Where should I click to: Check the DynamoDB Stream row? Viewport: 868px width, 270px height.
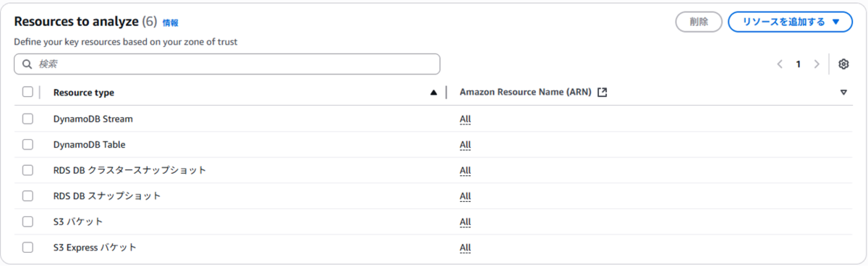point(27,119)
